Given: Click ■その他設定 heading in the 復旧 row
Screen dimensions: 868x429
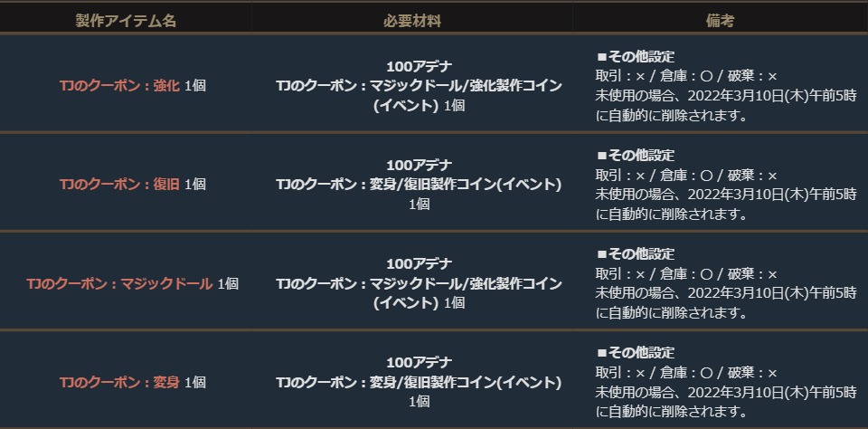Looking at the screenshot, I should 636,155.
